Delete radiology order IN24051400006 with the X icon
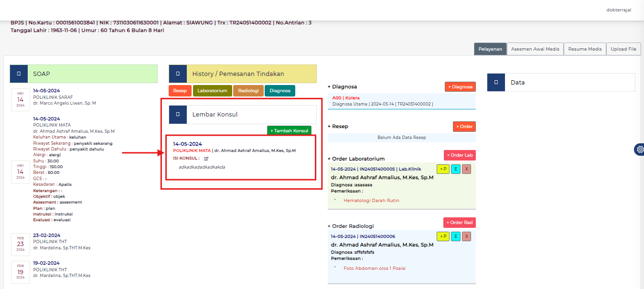 coord(466,236)
